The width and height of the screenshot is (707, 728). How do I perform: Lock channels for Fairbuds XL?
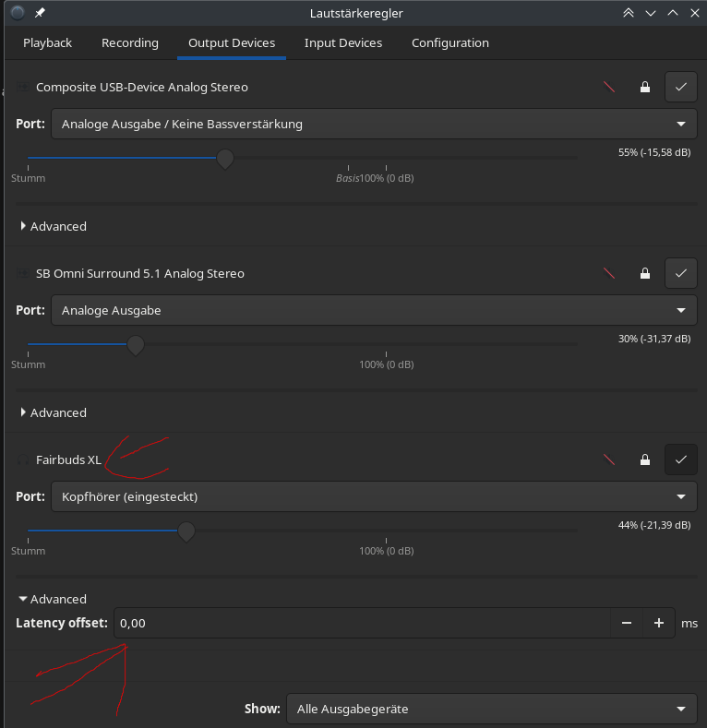(x=645, y=459)
